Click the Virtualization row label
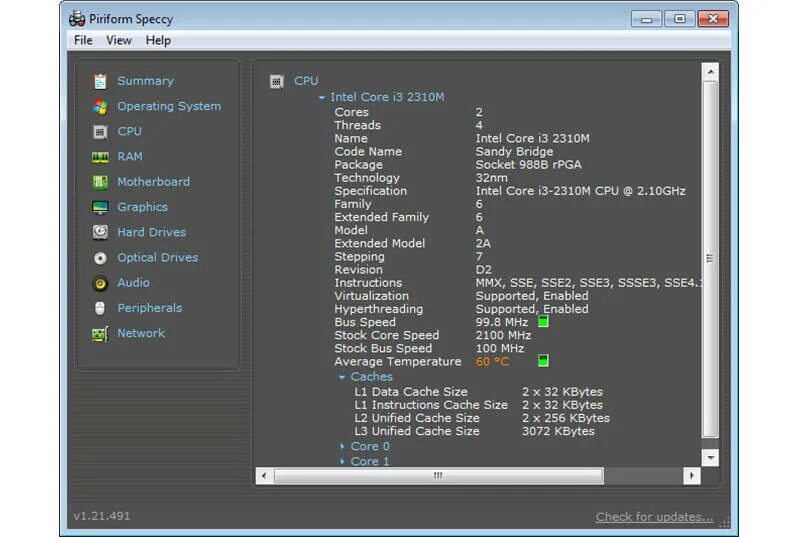The height and width of the screenshot is (537, 800). [x=371, y=296]
